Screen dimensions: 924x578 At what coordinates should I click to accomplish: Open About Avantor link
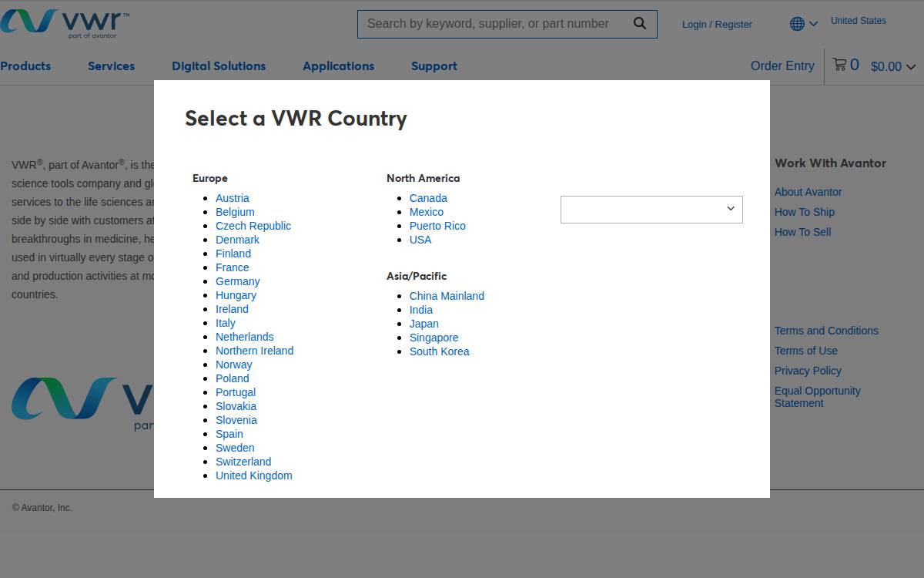tap(808, 192)
